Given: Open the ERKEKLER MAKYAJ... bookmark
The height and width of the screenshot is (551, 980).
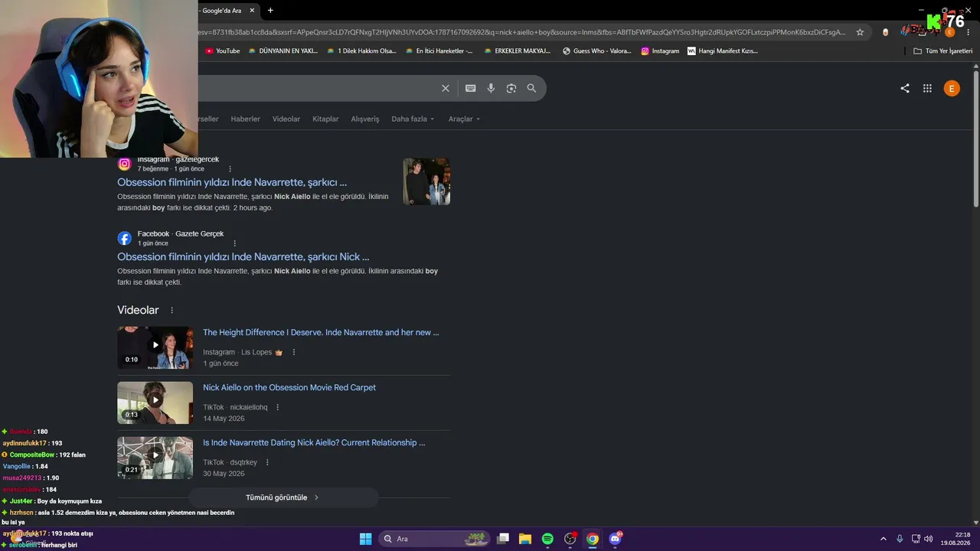Looking at the screenshot, I should pyautogui.click(x=518, y=51).
